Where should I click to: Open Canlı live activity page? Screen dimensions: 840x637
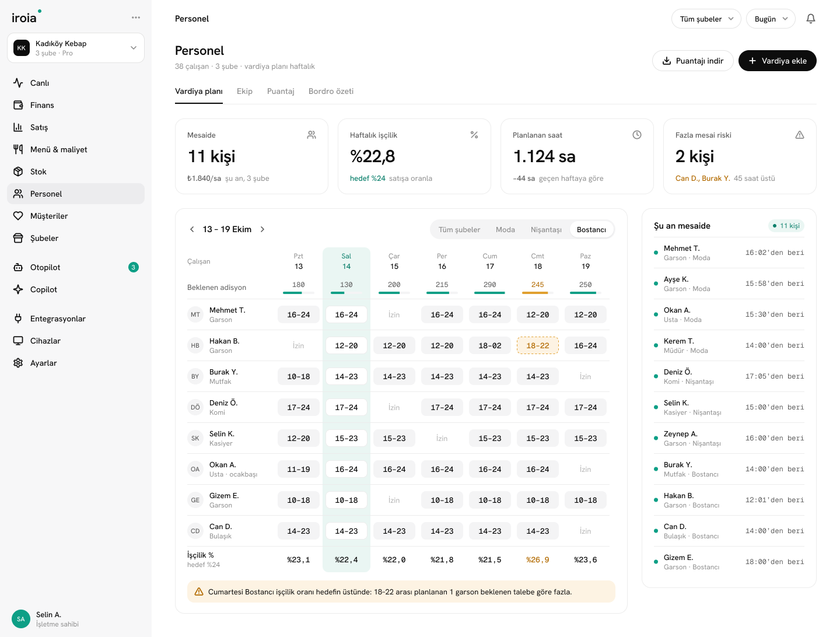click(x=76, y=83)
